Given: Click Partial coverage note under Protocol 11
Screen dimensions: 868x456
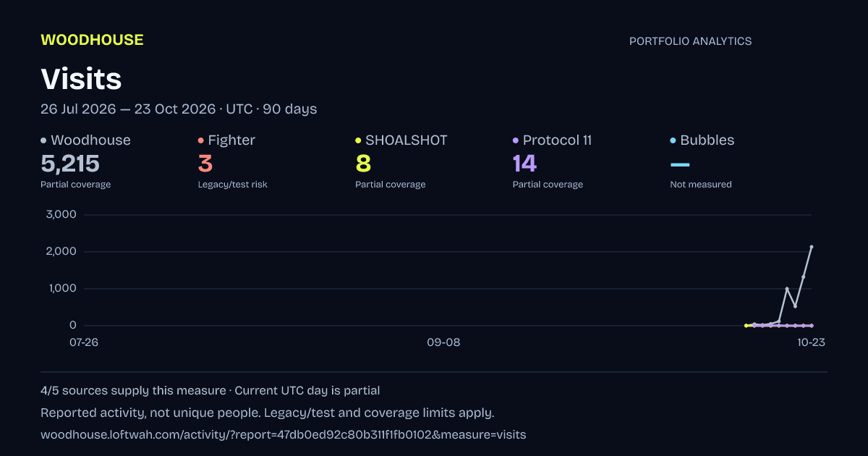Looking at the screenshot, I should point(548,185).
